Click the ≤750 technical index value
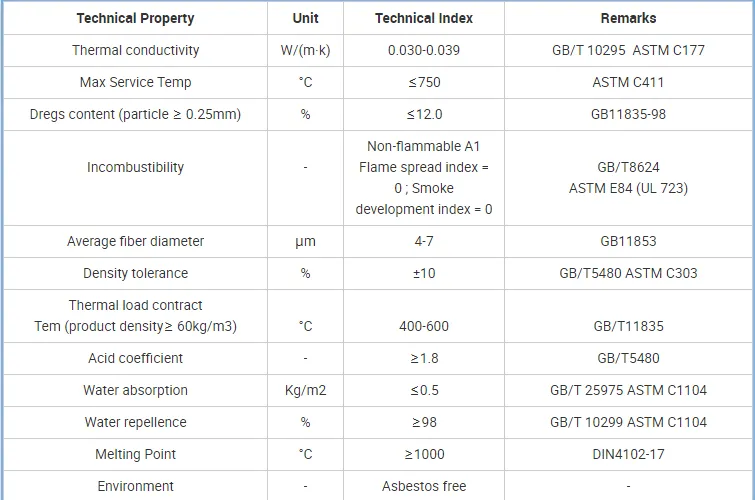 [x=424, y=82]
